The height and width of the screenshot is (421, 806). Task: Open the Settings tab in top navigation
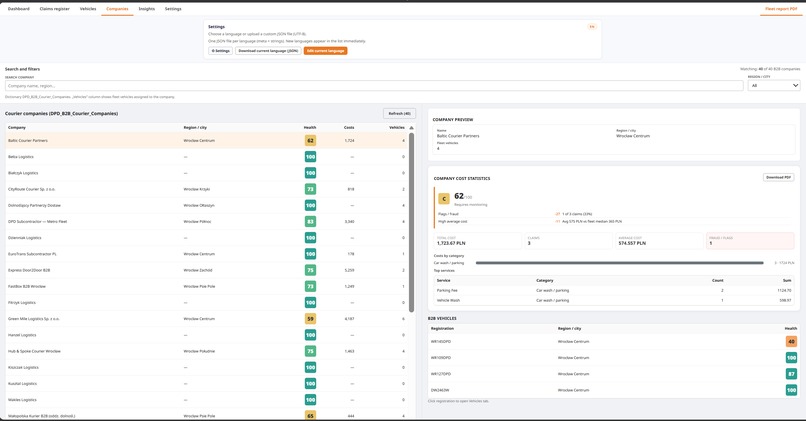(173, 9)
